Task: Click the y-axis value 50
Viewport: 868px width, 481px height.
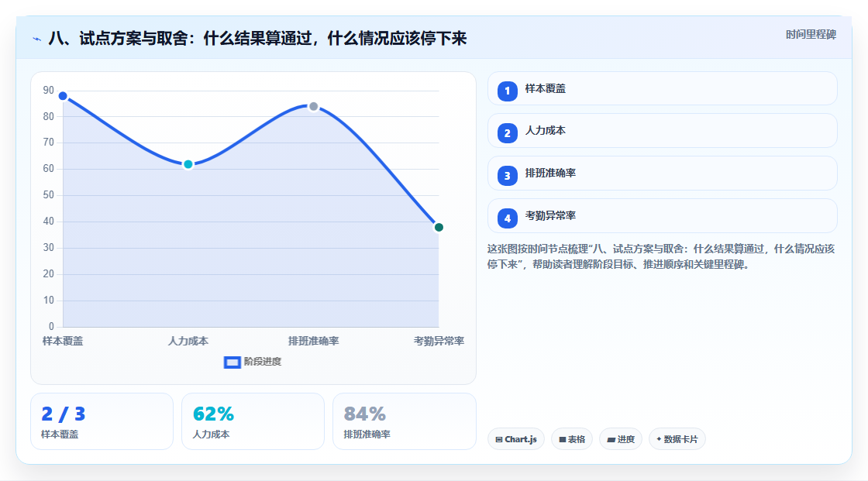Action: point(49,195)
